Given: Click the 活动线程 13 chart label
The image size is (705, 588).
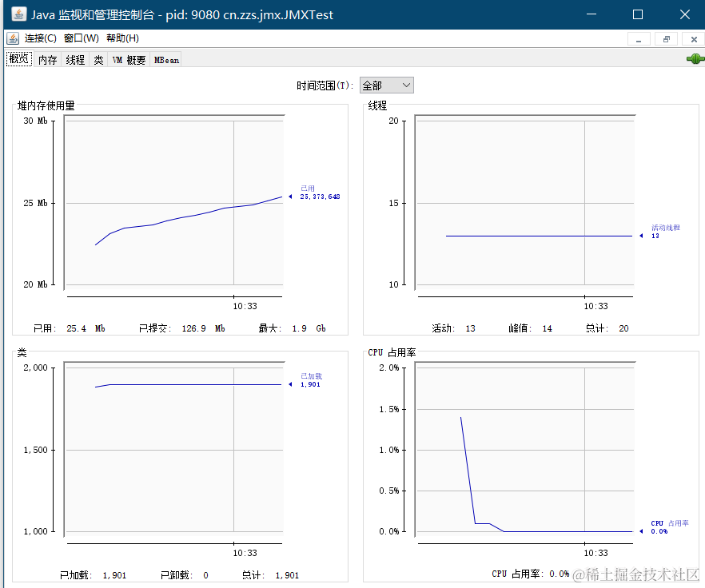Looking at the screenshot, I should (x=666, y=232).
